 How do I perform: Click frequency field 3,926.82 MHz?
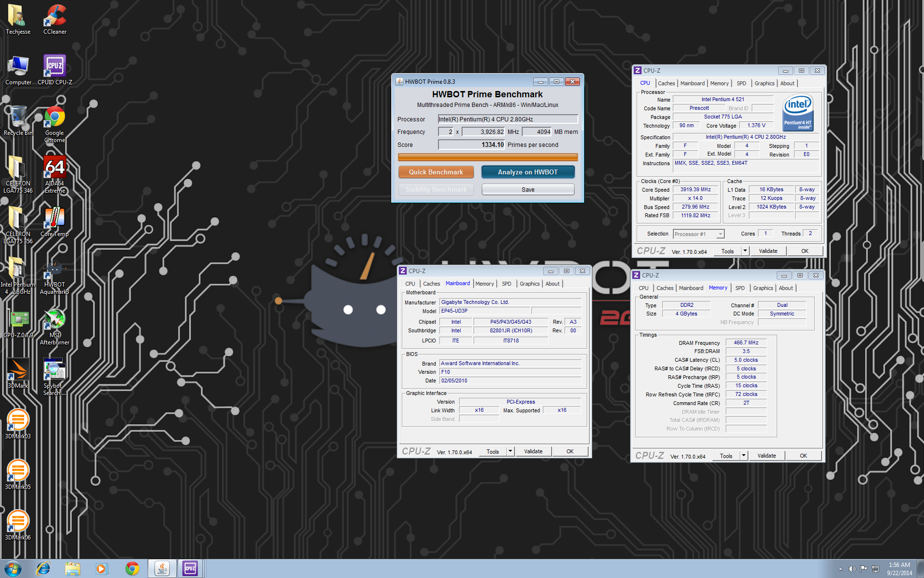click(x=483, y=131)
